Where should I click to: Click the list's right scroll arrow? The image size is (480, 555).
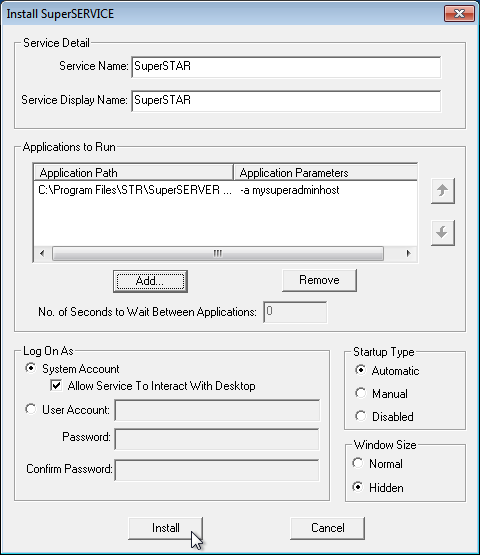pos(408,253)
